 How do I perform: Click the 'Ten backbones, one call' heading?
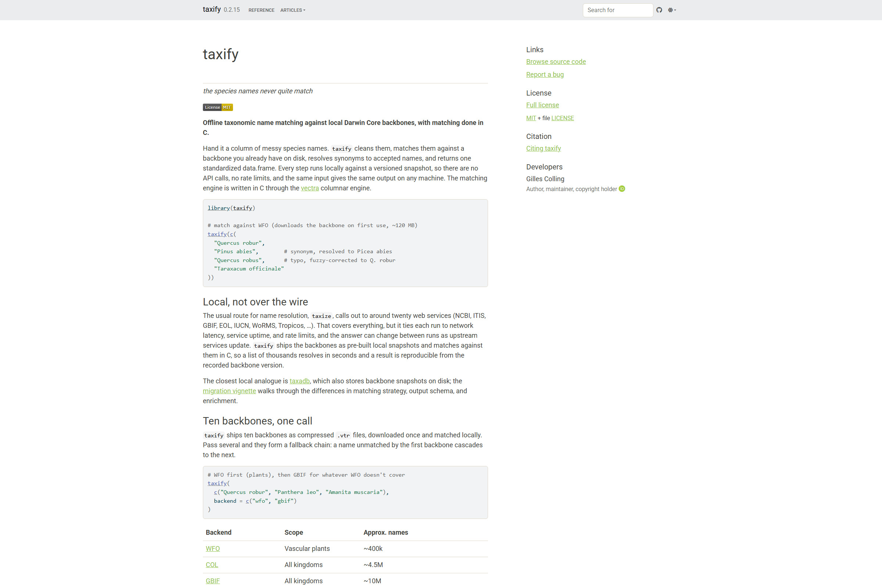point(258,421)
